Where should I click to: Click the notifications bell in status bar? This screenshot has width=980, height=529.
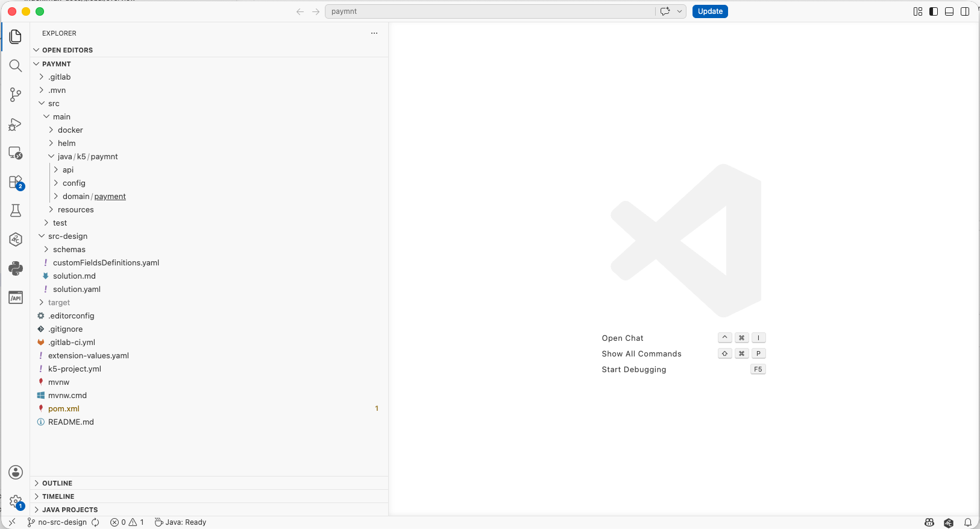point(968,522)
